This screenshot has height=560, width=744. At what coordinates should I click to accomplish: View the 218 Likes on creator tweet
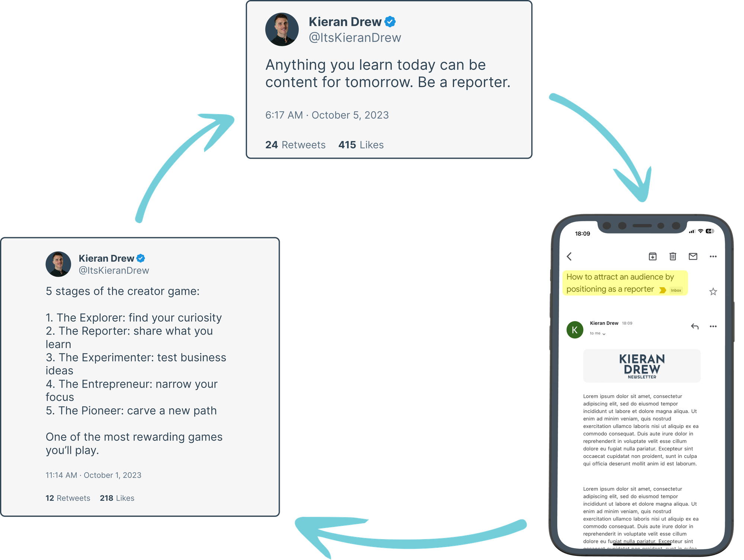(x=117, y=498)
